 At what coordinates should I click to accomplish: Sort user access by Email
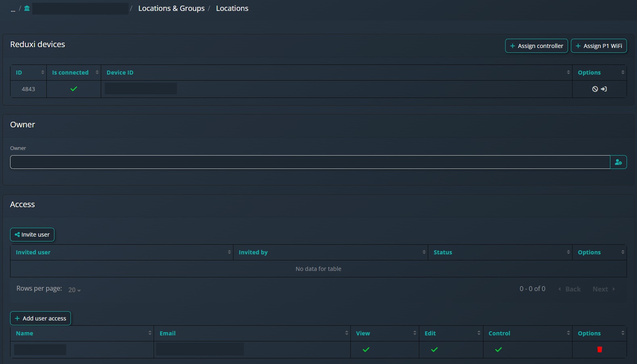[x=252, y=333]
